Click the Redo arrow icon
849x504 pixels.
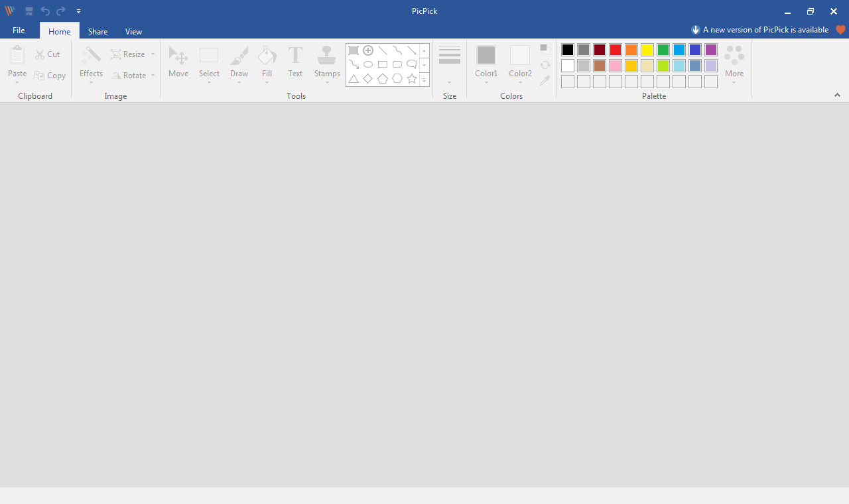click(61, 11)
